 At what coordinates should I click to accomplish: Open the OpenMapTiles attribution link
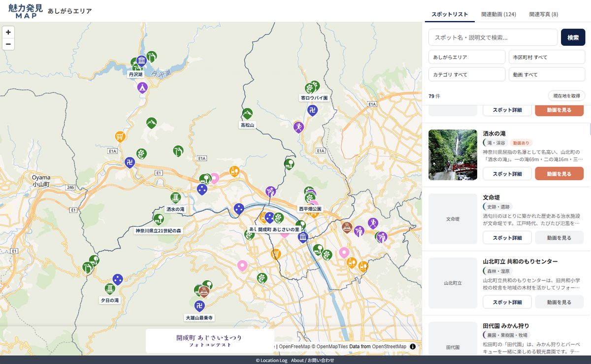pyautogui.click(x=332, y=347)
